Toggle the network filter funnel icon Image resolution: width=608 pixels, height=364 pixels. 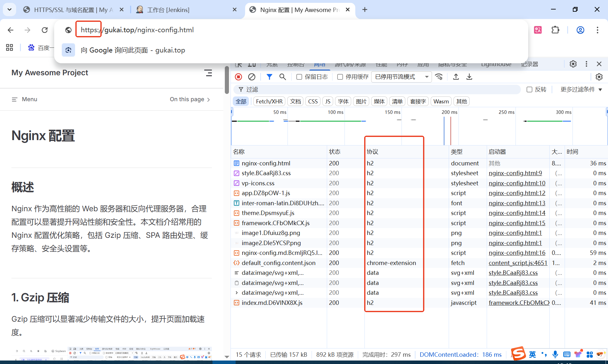click(269, 77)
